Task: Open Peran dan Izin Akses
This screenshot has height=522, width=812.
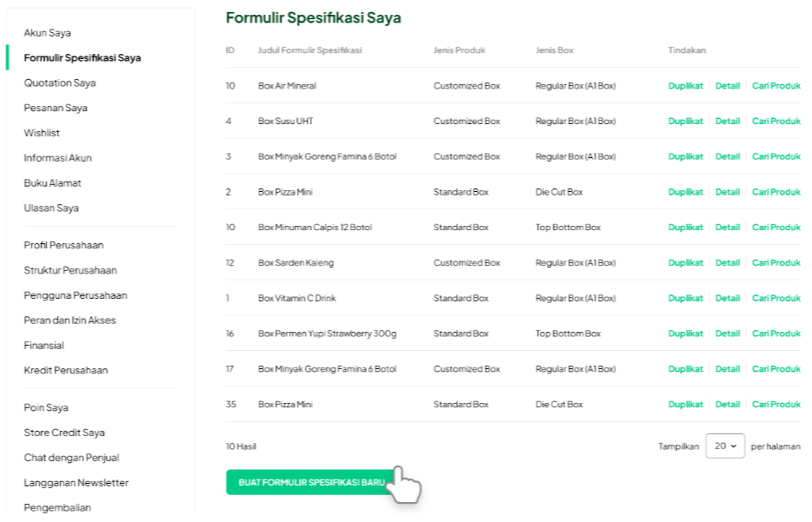Action: click(70, 320)
